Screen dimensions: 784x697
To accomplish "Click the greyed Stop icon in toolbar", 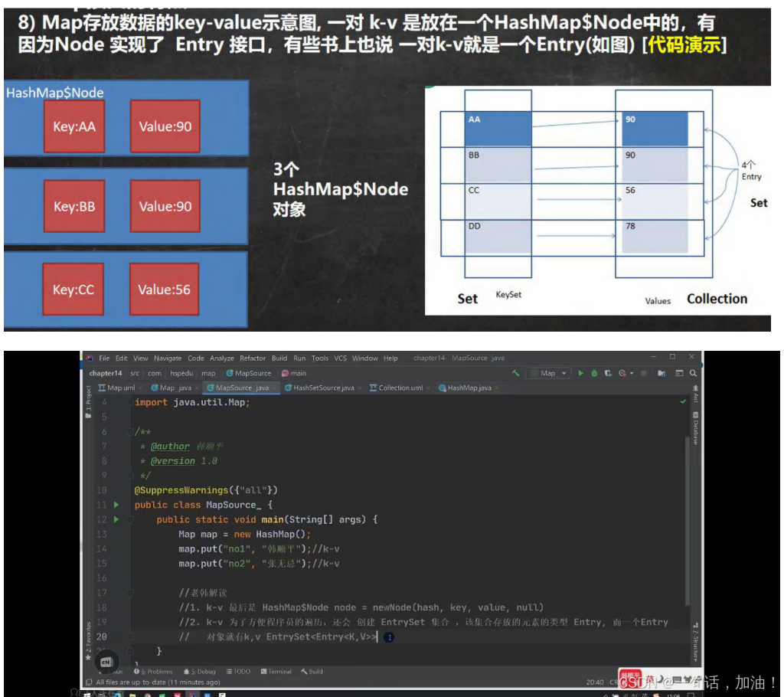I will tap(644, 373).
